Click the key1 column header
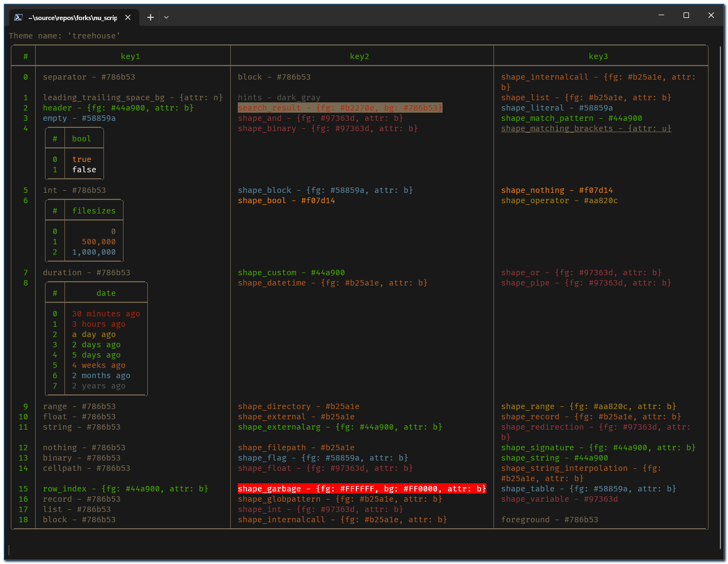 [x=131, y=56]
